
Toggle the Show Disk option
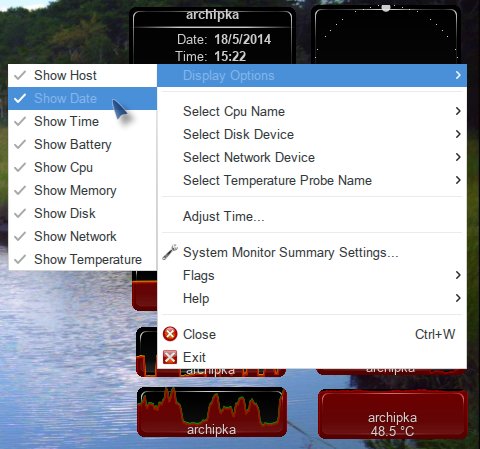tap(82, 213)
